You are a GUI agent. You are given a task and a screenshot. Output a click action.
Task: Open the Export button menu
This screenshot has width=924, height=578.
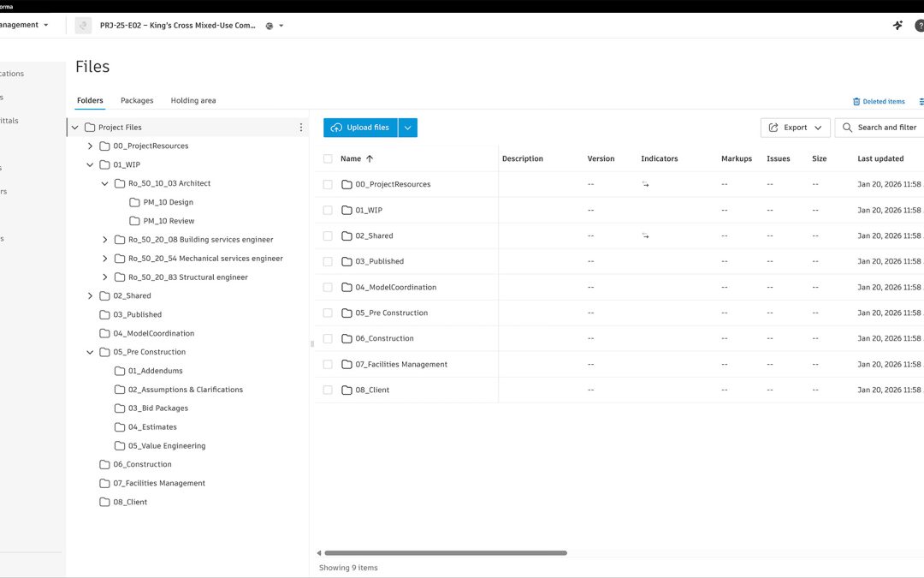795,128
